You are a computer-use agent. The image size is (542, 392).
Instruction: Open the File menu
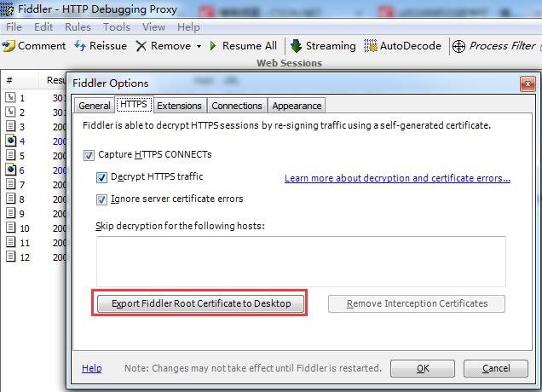tap(14, 27)
